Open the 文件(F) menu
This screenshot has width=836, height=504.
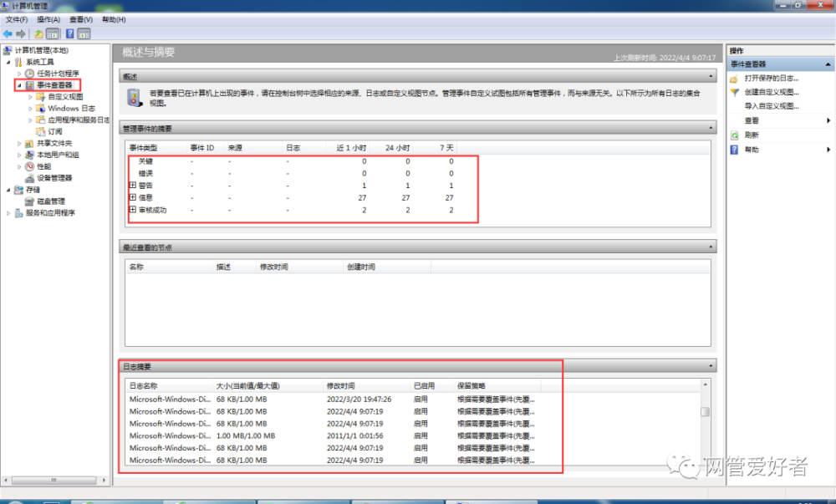tap(17, 20)
